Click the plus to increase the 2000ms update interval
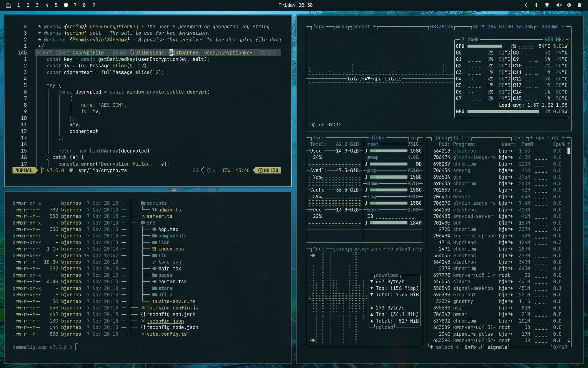 point(563,27)
